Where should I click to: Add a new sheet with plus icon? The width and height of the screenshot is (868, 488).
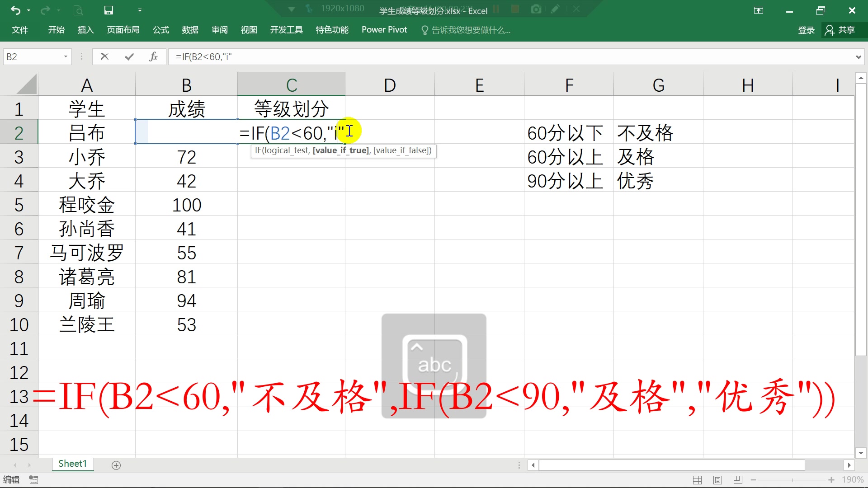point(116,465)
